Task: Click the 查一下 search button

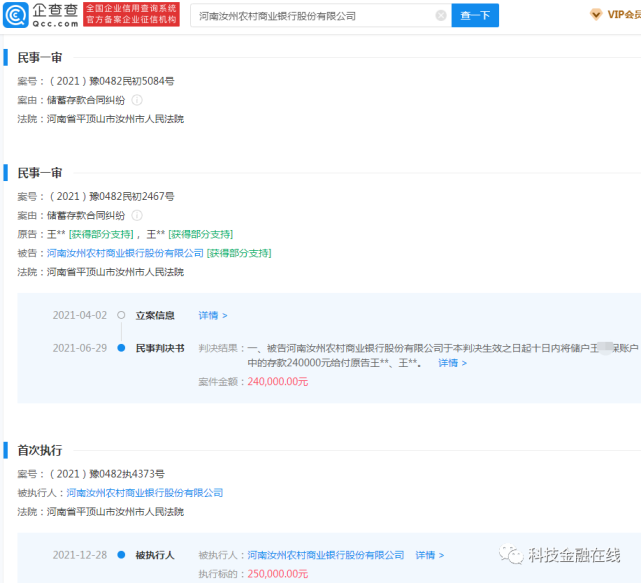Action: point(475,16)
